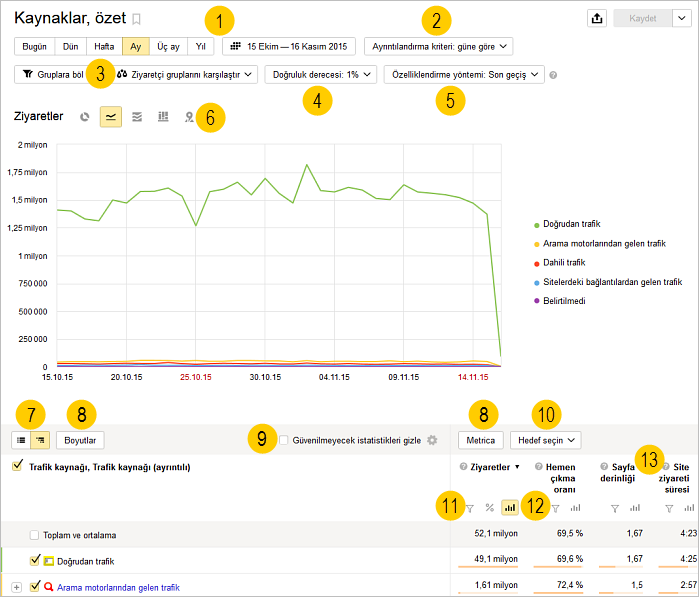Click the Kaydet button
The width and height of the screenshot is (699, 597).
coord(642,18)
